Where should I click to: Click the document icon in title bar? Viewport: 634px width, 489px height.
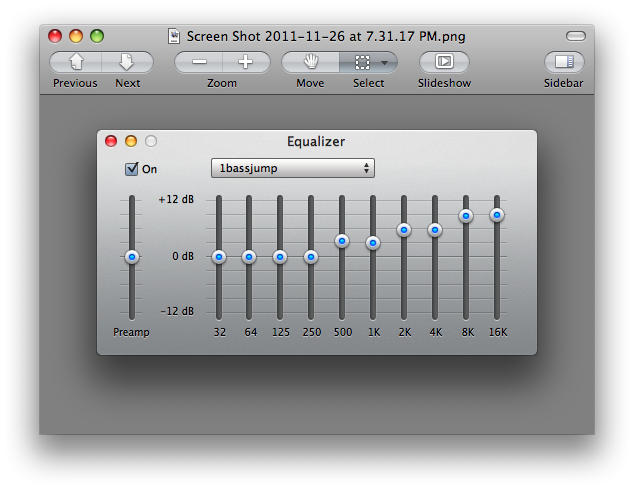click(174, 36)
